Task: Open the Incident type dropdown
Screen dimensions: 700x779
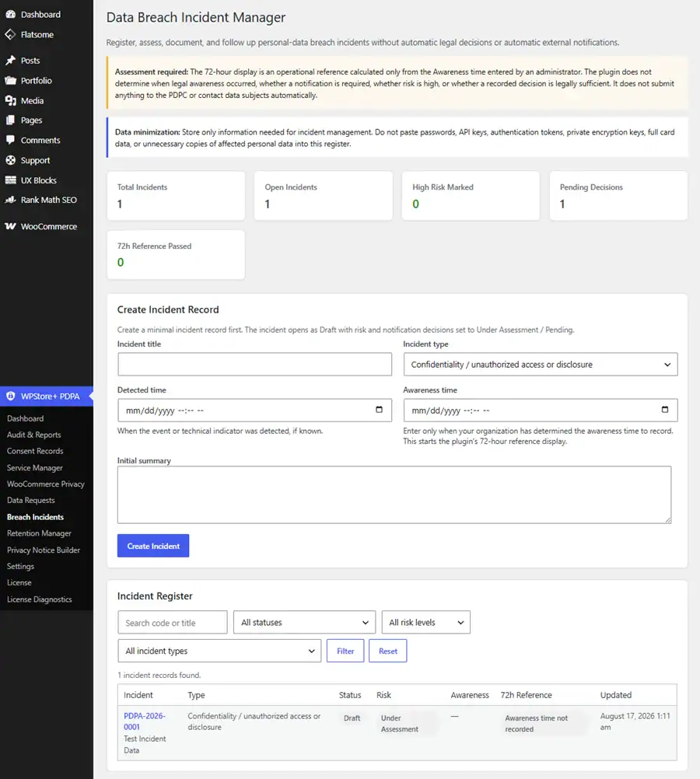Action: point(541,364)
